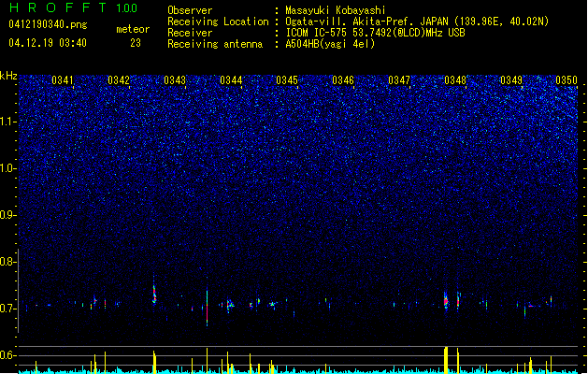The height and width of the screenshot is (374, 588).
Task: Click the 0342 time marker
Action: coord(118,80)
